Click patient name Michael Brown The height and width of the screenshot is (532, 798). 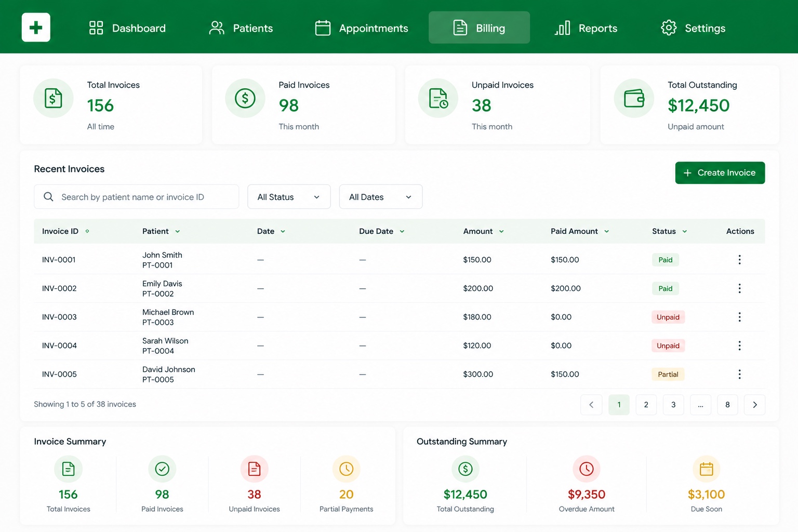(x=168, y=312)
